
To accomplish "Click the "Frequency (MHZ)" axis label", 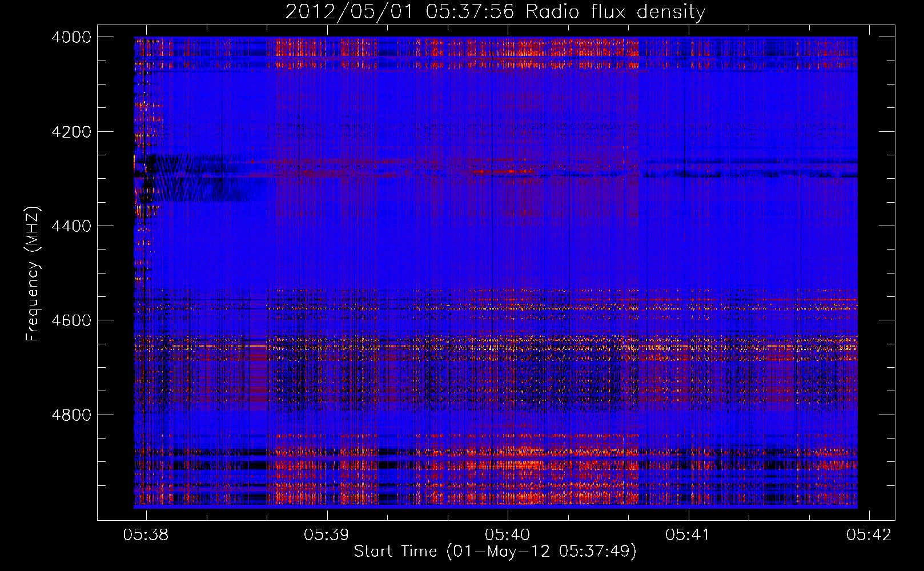I will tap(33, 274).
